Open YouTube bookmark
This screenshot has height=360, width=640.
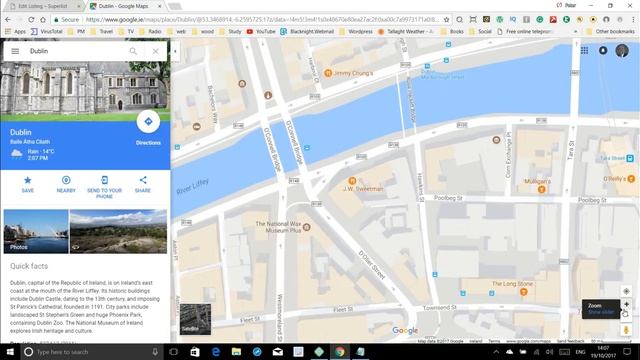pyautogui.click(x=261, y=31)
